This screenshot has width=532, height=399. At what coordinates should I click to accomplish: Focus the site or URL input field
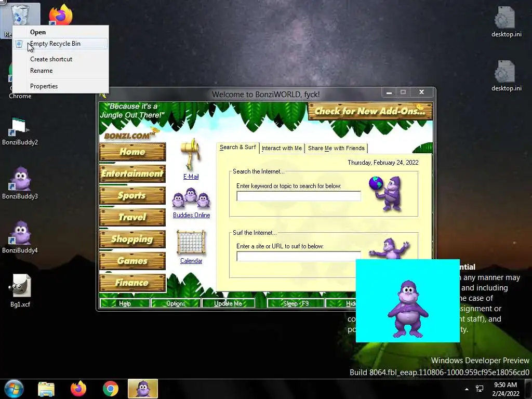click(x=299, y=256)
